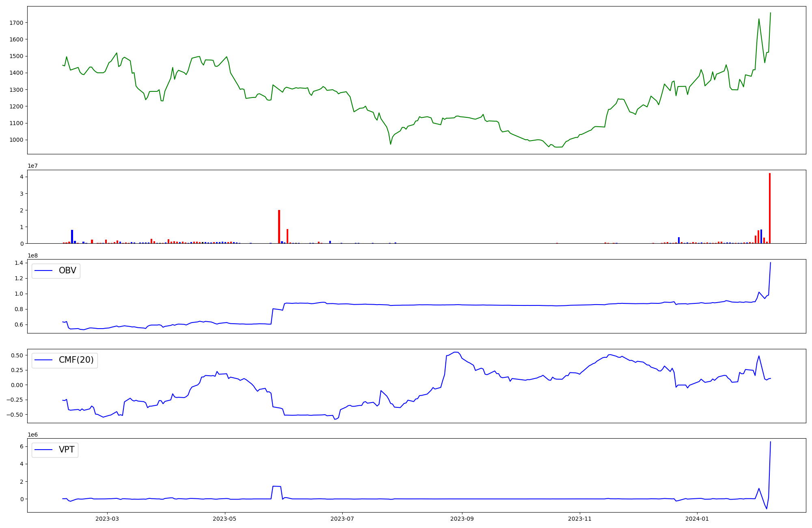This screenshot has height=528, width=812.
Task: Select the 2023-07 date tick label
Action: (342, 519)
